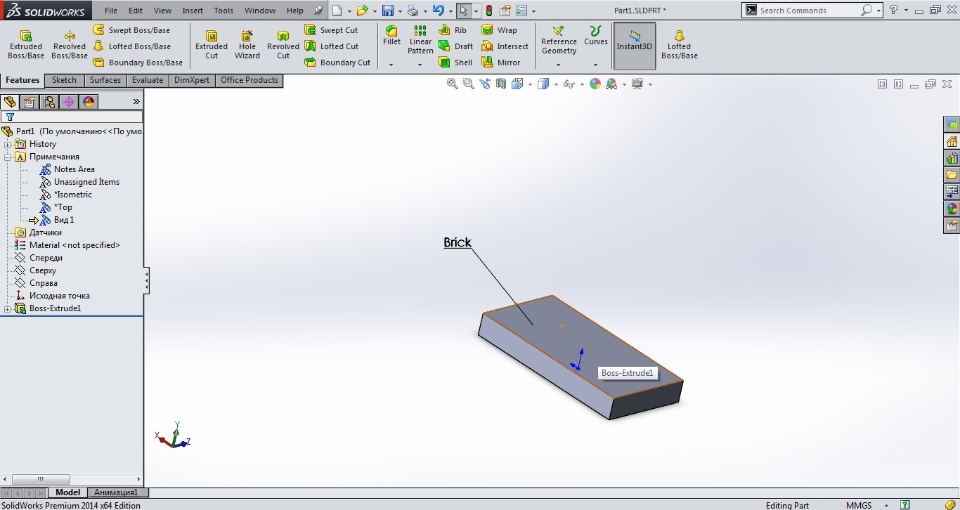Expand the Boss-Extrude1 feature

7,309
